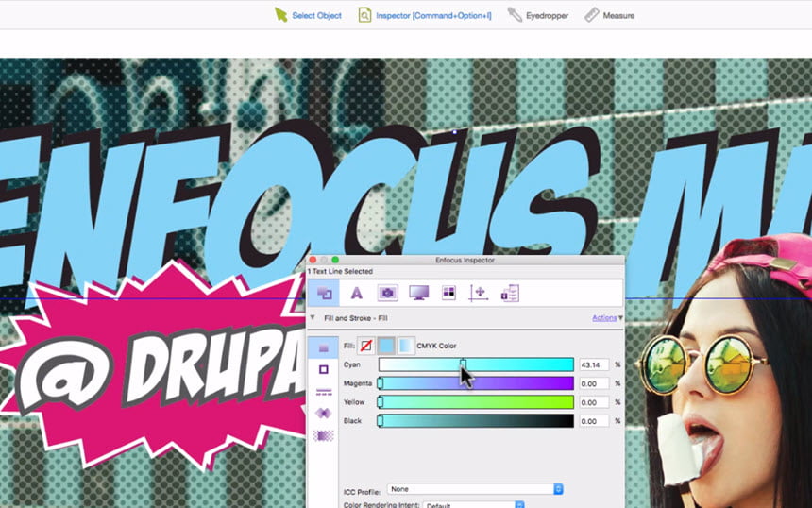Focus the Black 0.00 value field
The image size is (812, 508).
click(594, 421)
